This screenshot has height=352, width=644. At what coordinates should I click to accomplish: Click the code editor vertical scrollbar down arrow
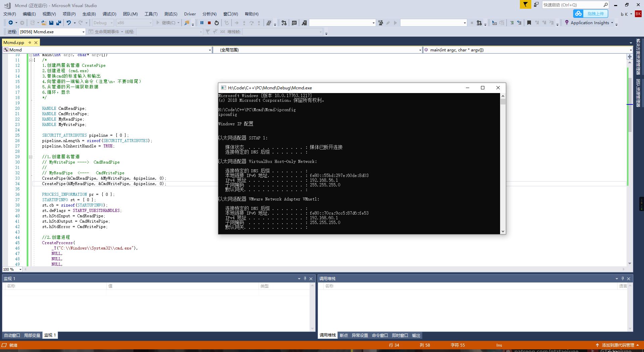[x=630, y=263]
